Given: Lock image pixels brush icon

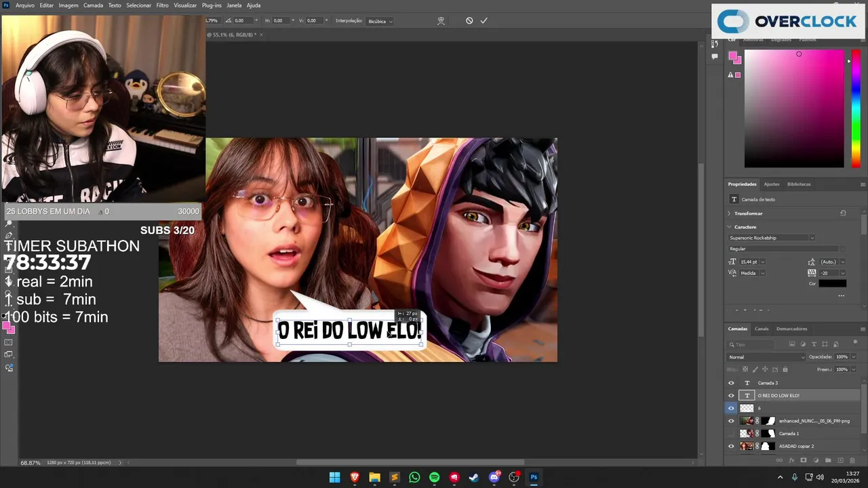Looking at the screenshot, I should pyautogui.click(x=755, y=369).
